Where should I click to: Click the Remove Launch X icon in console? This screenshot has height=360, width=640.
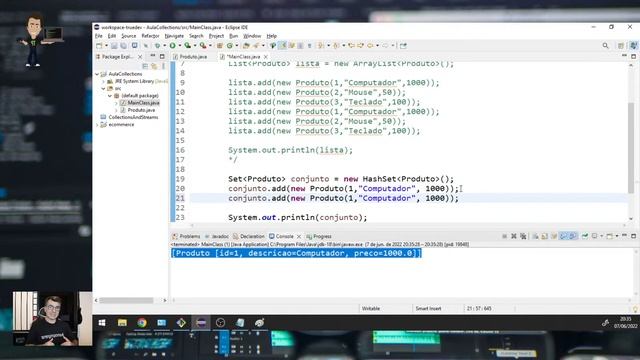514,236
